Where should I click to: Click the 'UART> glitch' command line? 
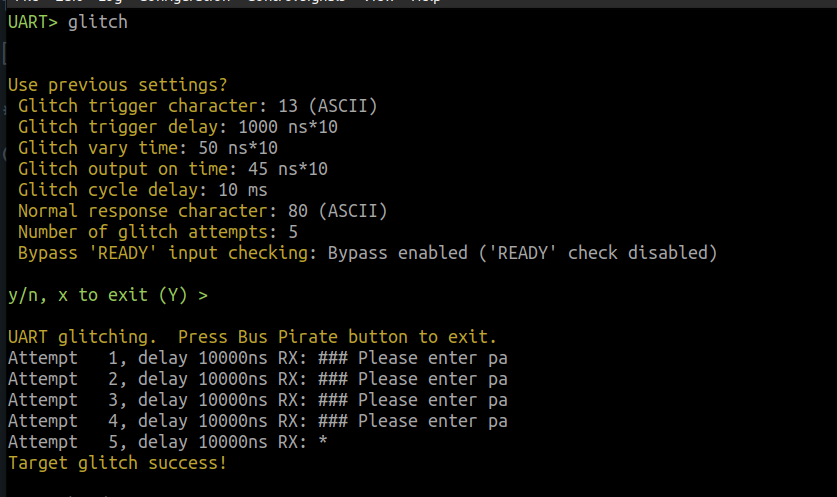point(68,22)
